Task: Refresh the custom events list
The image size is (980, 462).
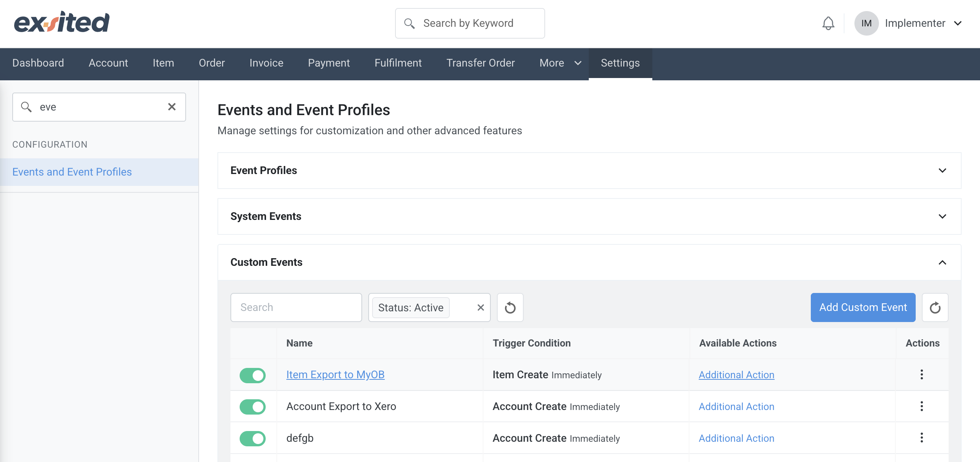Action: [935, 307]
